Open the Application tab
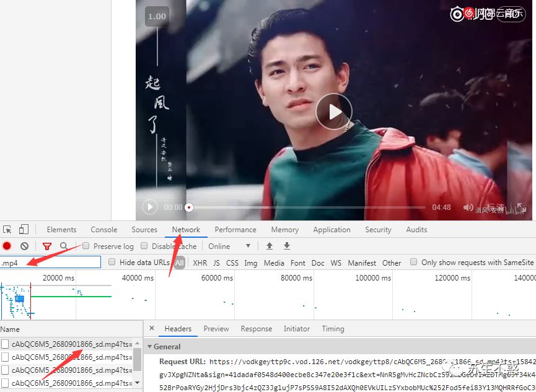Screen dimensions: 536x392 click(x=332, y=230)
